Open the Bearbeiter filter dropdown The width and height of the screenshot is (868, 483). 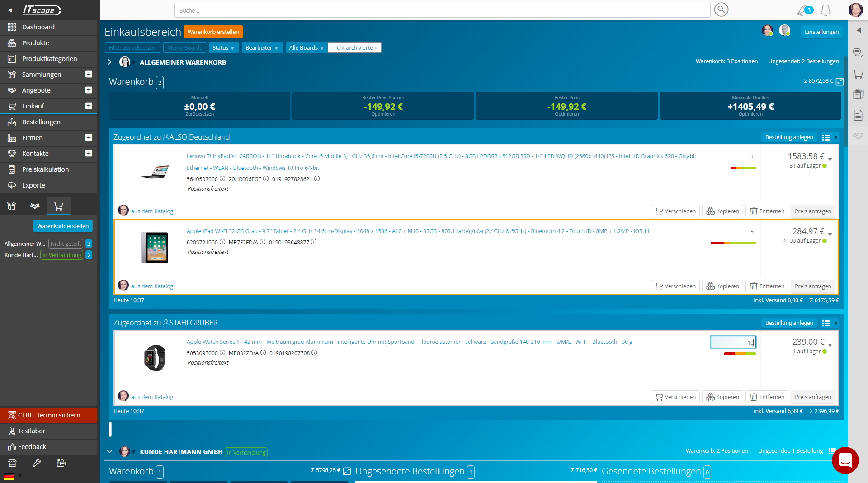262,48
